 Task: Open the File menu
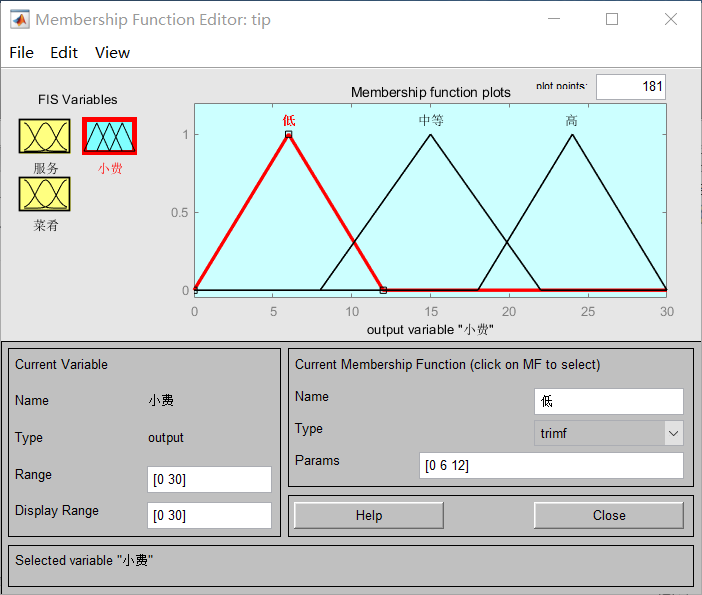point(21,53)
